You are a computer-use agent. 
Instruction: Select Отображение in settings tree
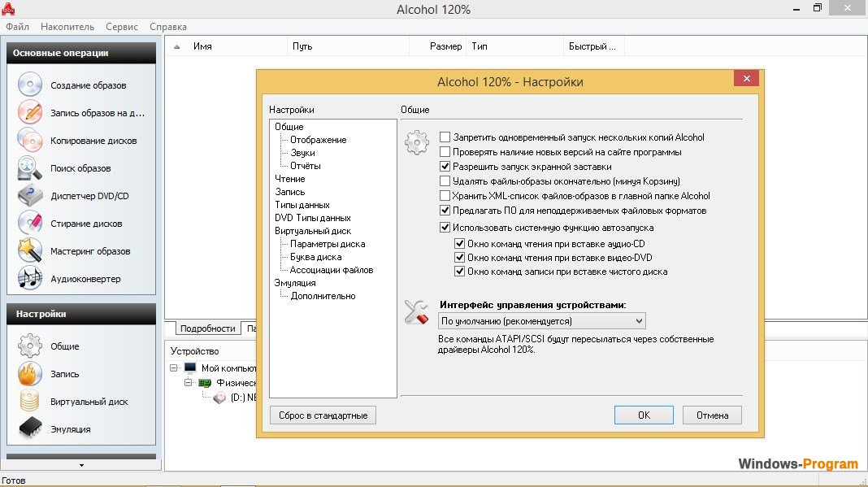pyautogui.click(x=319, y=140)
